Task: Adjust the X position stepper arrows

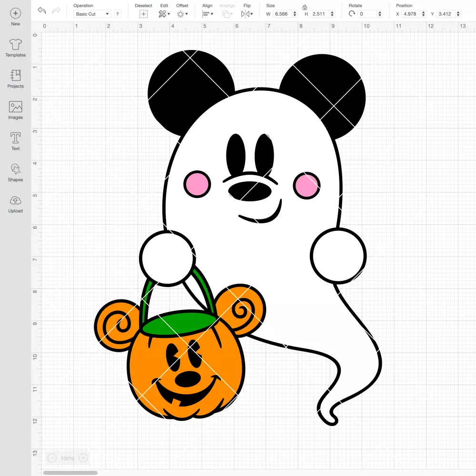Action: [424, 14]
